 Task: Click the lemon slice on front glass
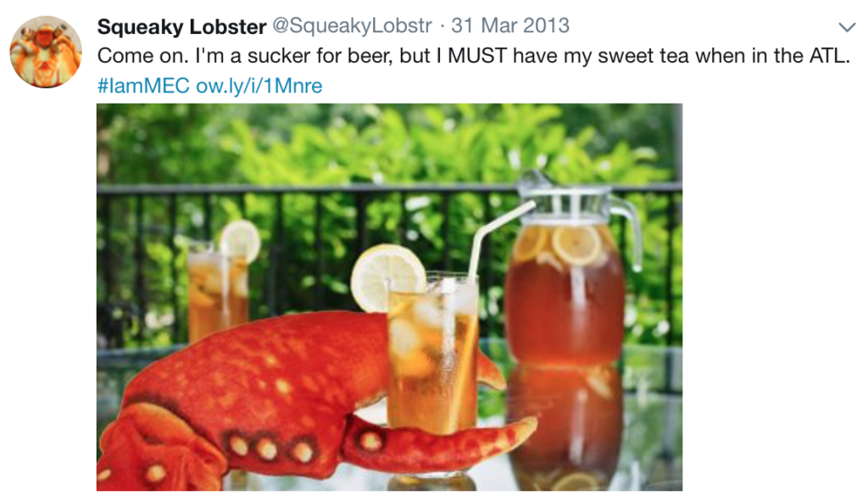point(387,276)
